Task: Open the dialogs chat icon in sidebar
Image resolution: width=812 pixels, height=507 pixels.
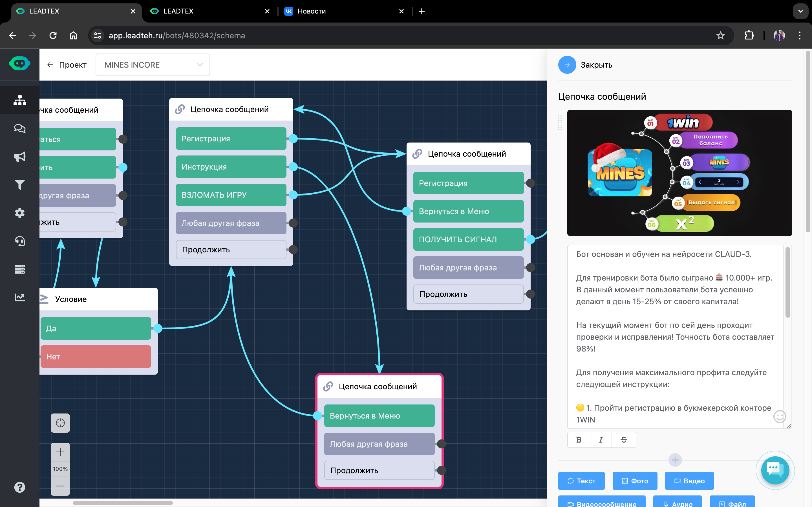Action: [x=19, y=128]
